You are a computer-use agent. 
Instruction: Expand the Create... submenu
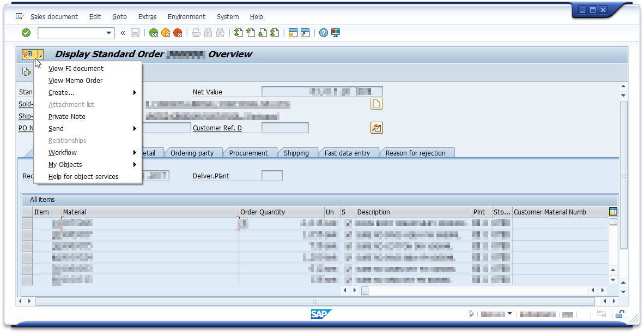88,93
